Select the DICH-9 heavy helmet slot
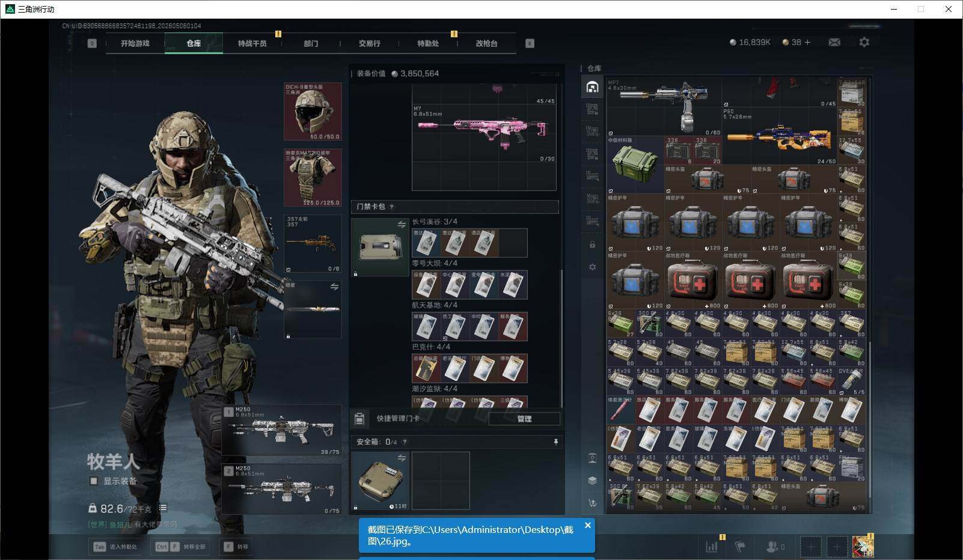Viewport: 963px width, 560px height. click(x=313, y=112)
